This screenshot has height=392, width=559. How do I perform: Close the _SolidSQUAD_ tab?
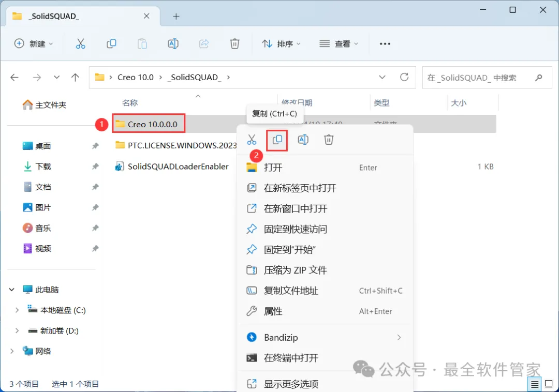pyautogui.click(x=146, y=16)
